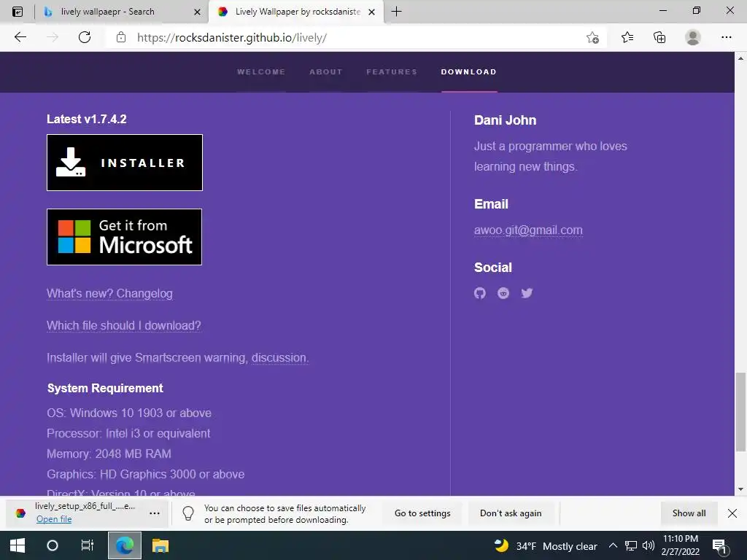Click the lively_setup download file icon
The height and width of the screenshot is (560, 747).
(x=20, y=513)
